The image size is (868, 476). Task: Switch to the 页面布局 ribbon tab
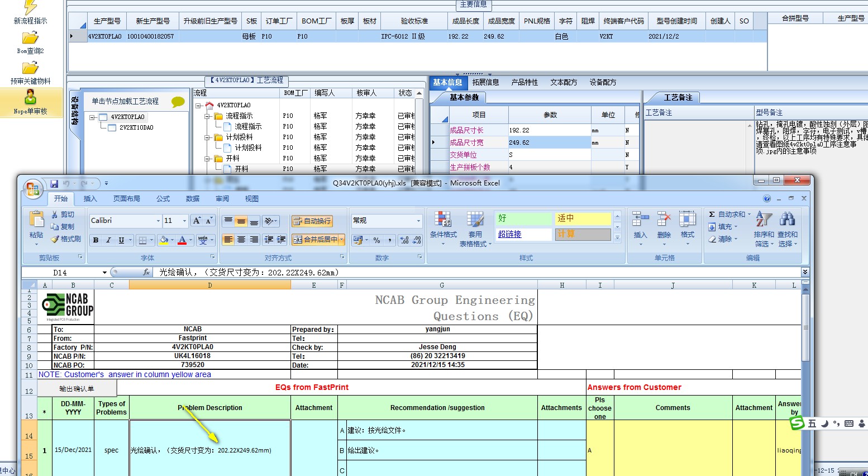click(x=127, y=199)
